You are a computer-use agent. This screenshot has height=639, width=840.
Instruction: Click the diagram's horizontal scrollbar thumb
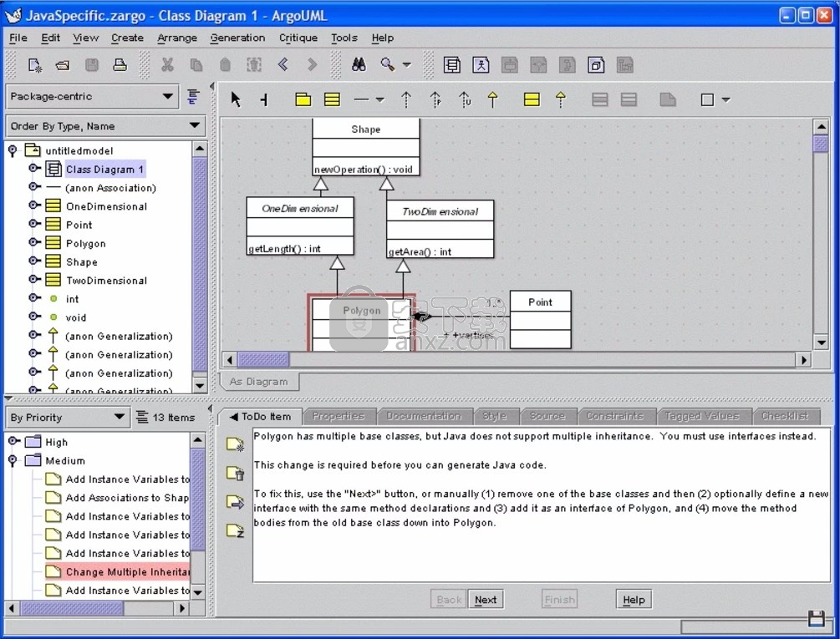[x=262, y=360]
